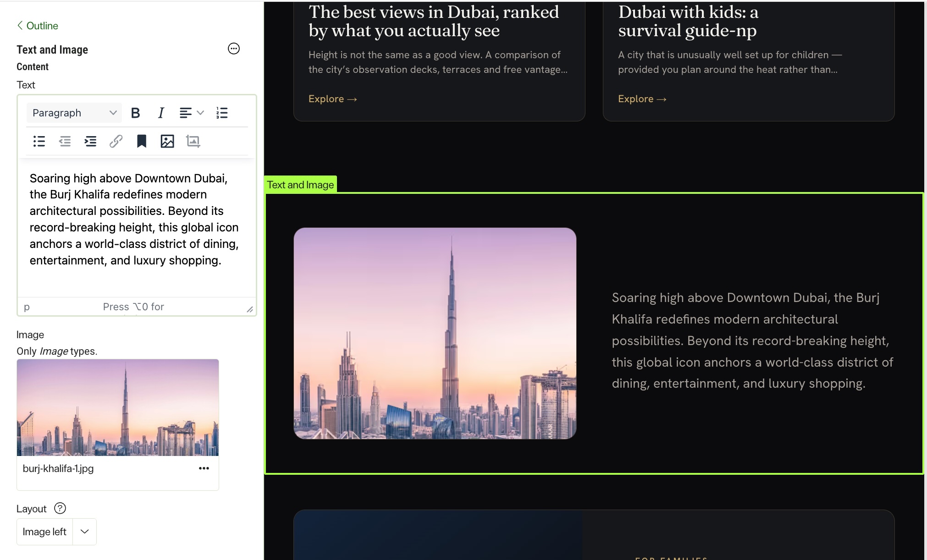
Task: Increase indent of the paragraph
Action: (90, 141)
